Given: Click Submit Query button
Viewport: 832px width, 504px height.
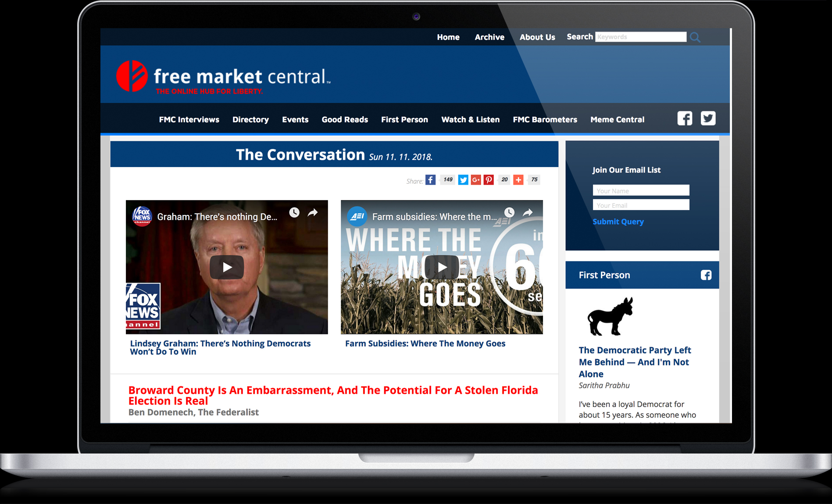Looking at the screenshot, I should click(x=618, y=222).
